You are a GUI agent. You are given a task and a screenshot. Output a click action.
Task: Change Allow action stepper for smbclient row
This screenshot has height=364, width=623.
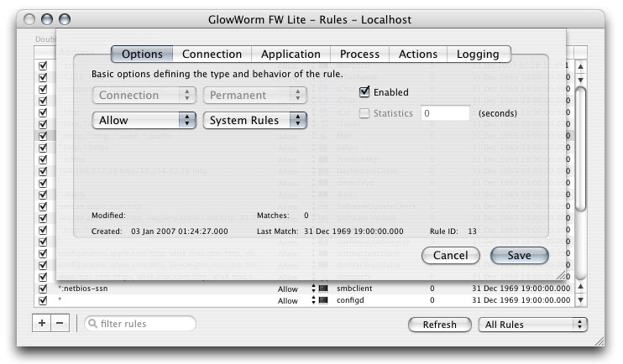[x=313, y=289]
